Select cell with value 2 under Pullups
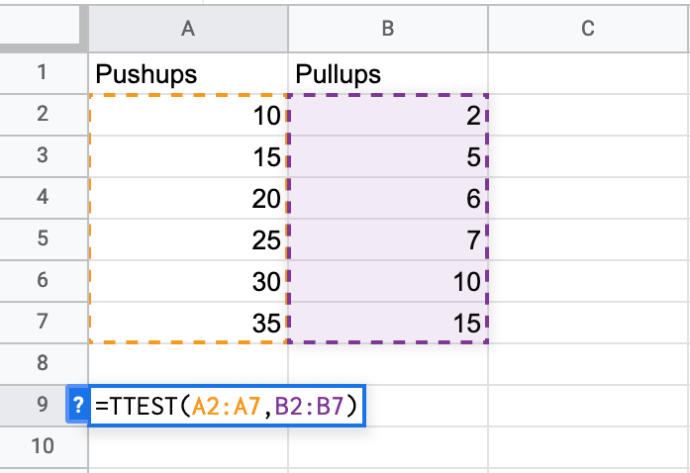The image size is (690, 473). coord(387,115)
